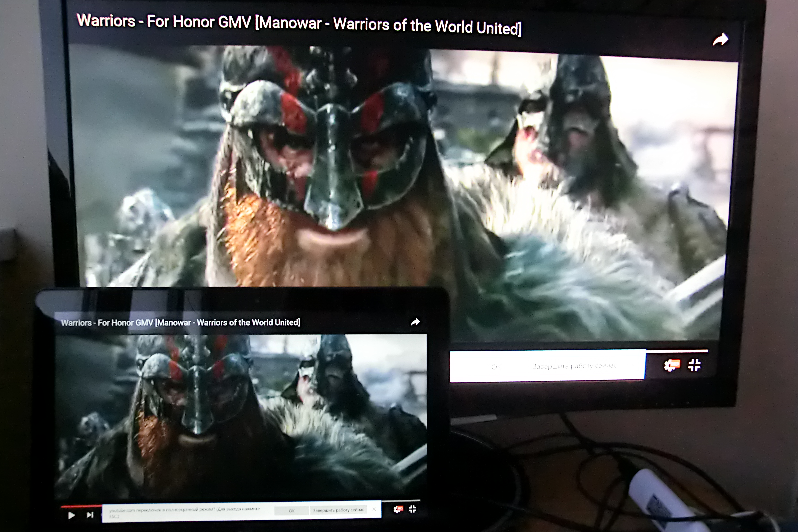
Task: Click the video frame on the laptop screen
Action: click(x=241, y=417)
